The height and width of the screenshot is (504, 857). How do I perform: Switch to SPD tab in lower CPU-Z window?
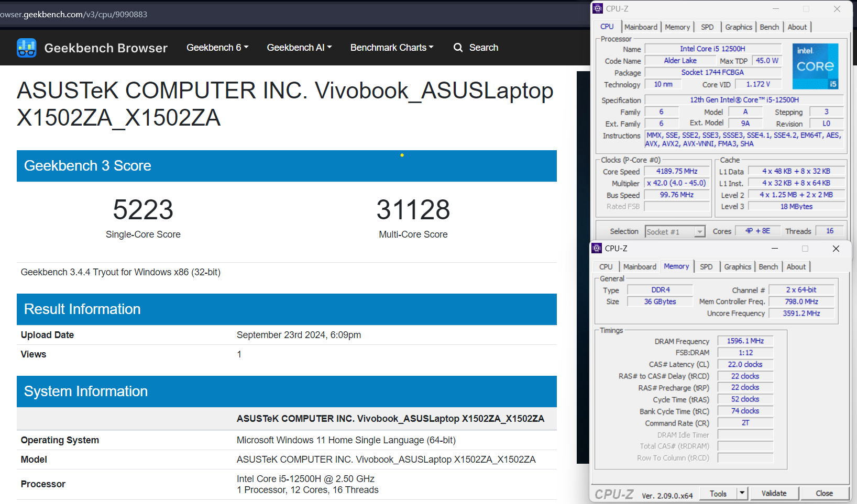[x=706, y=267]
